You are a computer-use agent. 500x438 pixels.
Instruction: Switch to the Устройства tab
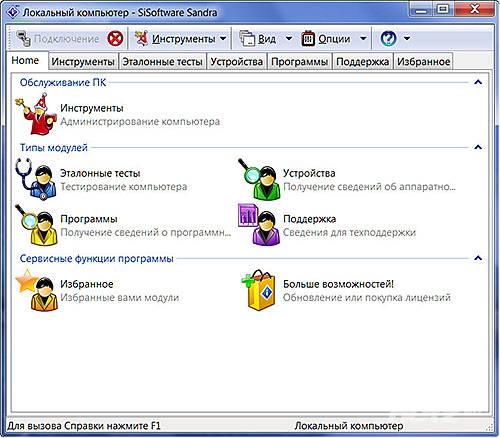[x=237, y=62]
